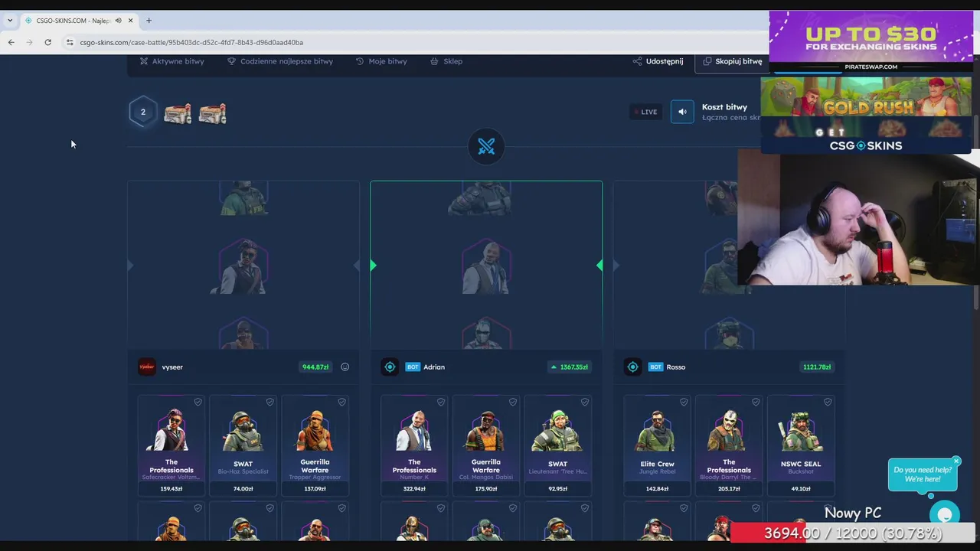The image size is (980, 551).
Task: Toggle shield icon on Safecracker Voltzmann card
Action: point(198,402)
